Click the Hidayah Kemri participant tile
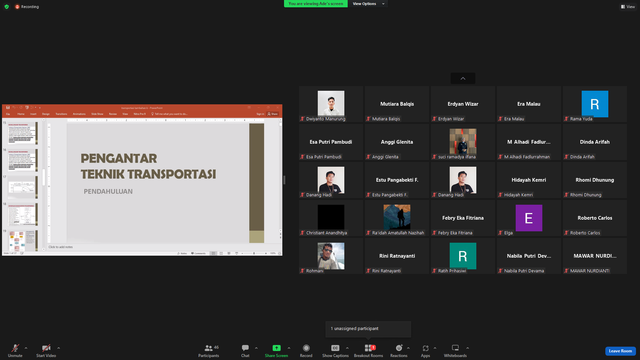This screenshot has width=640, height=360. 529,180
